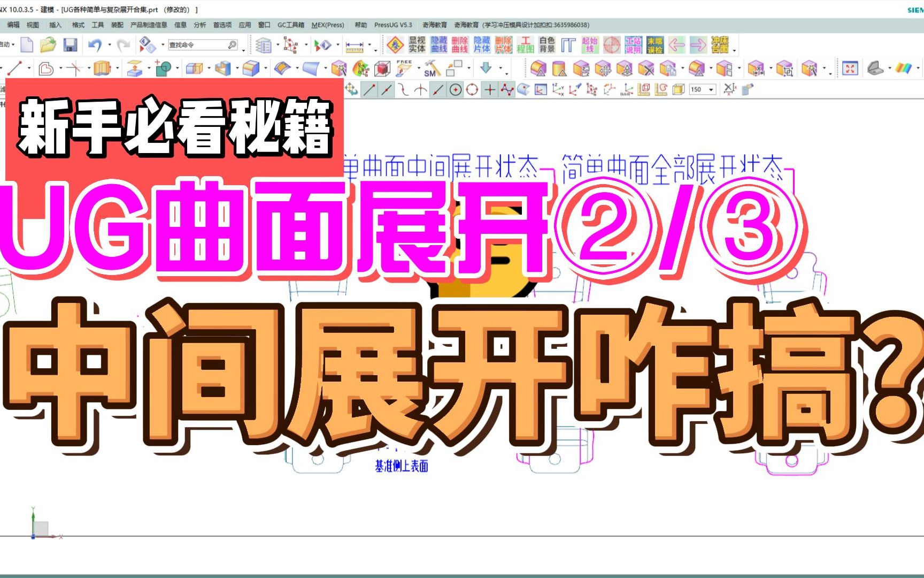
Task: Click the FREE surface flatten icon
Action: [x=404, y=68]
